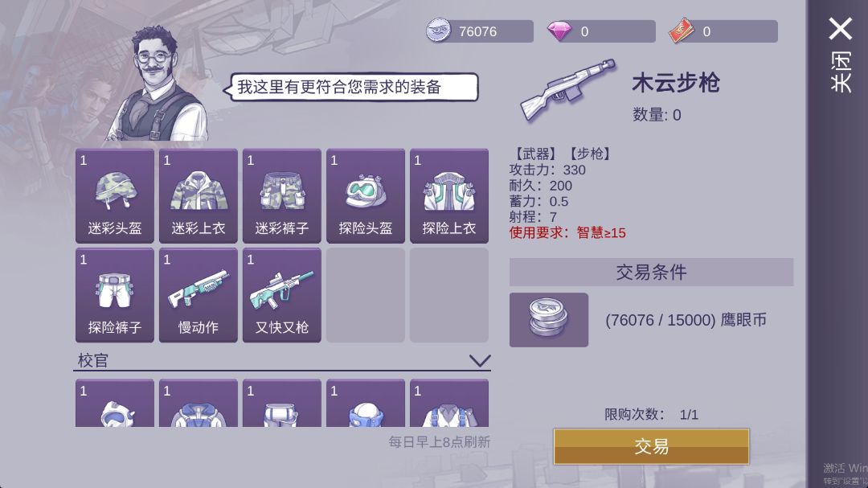The width and height of the screenshot is (868, 488).
Task: Tap the silver 鹰眼币 coin balance
Action: tap(479, 31)
